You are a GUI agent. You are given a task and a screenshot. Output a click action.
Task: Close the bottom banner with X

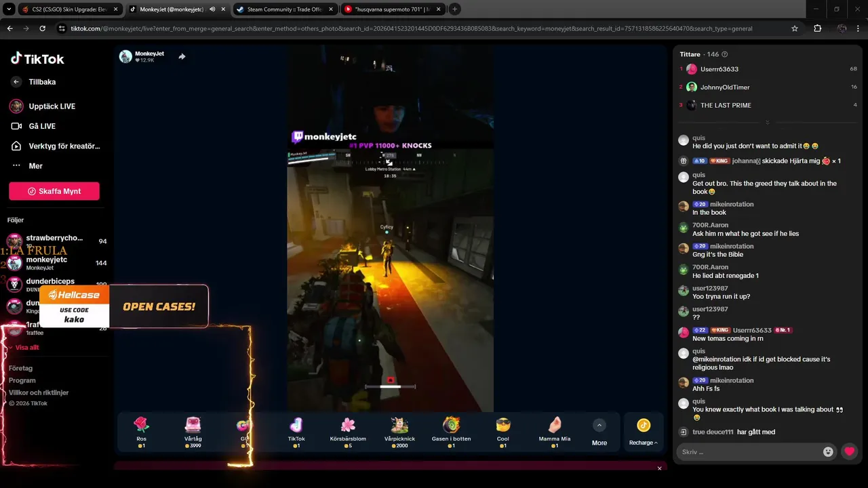pos(659,468)
